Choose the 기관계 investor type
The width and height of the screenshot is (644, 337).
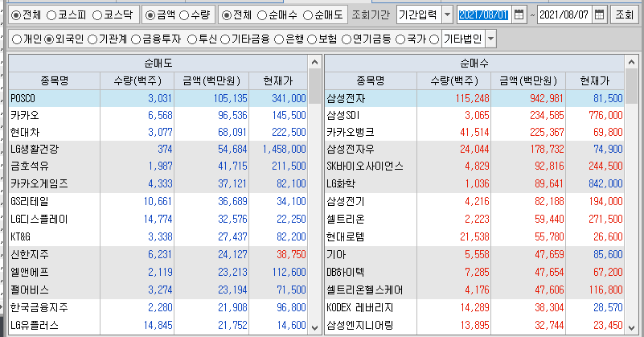click(92, 39)
